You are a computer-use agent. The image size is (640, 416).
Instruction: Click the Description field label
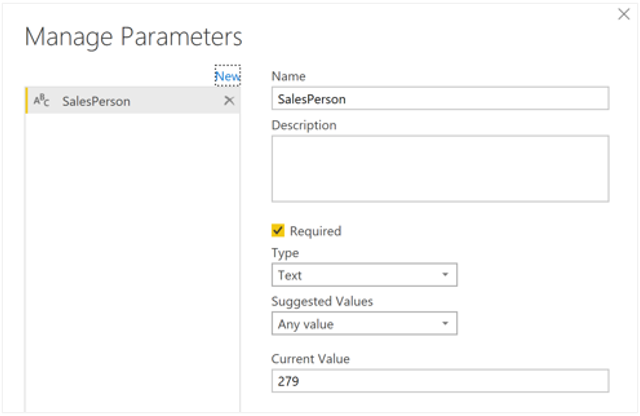coord(303,125)
